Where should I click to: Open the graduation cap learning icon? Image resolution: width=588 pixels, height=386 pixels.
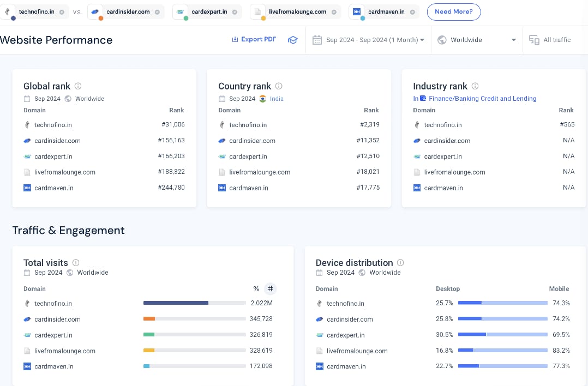292,40
